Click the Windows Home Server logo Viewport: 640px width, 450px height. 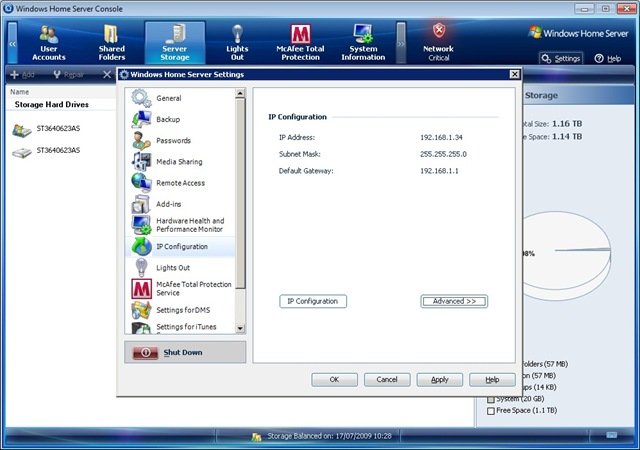coord(578,33)
